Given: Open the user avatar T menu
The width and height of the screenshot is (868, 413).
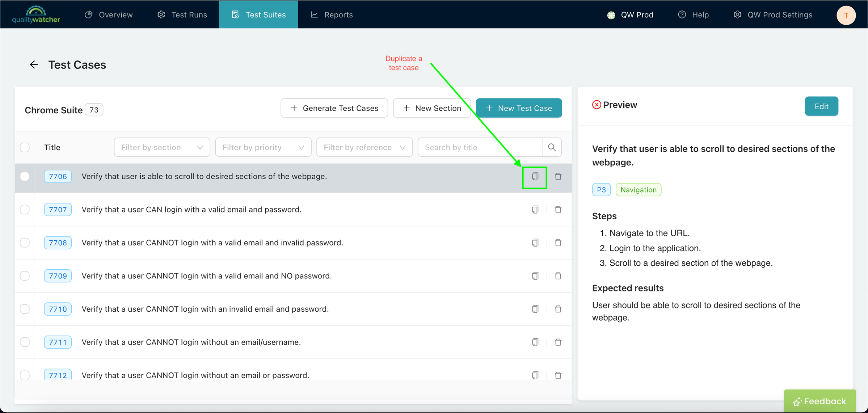Looking at the screenshot, I should click(x=846, y=15).
